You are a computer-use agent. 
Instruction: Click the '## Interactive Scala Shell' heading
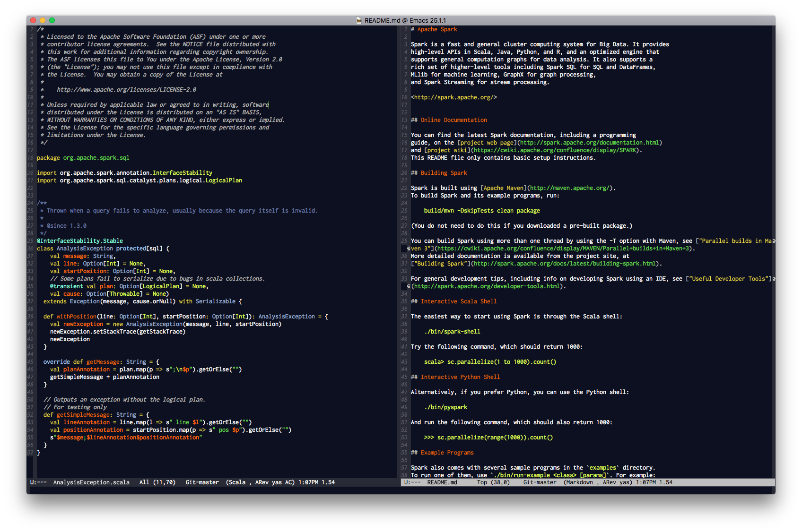[x=454, y=301]
